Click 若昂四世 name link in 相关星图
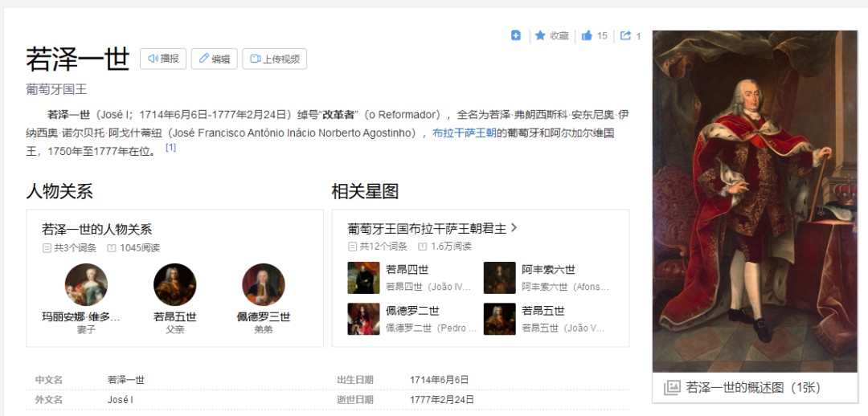Viewport: 868px width, 416px height. tap(407, 270)
